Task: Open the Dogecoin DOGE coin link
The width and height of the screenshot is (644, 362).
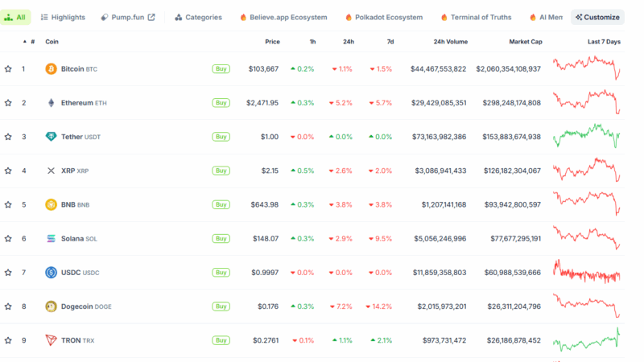Action: pyautogui.click(x=86, y=306)
